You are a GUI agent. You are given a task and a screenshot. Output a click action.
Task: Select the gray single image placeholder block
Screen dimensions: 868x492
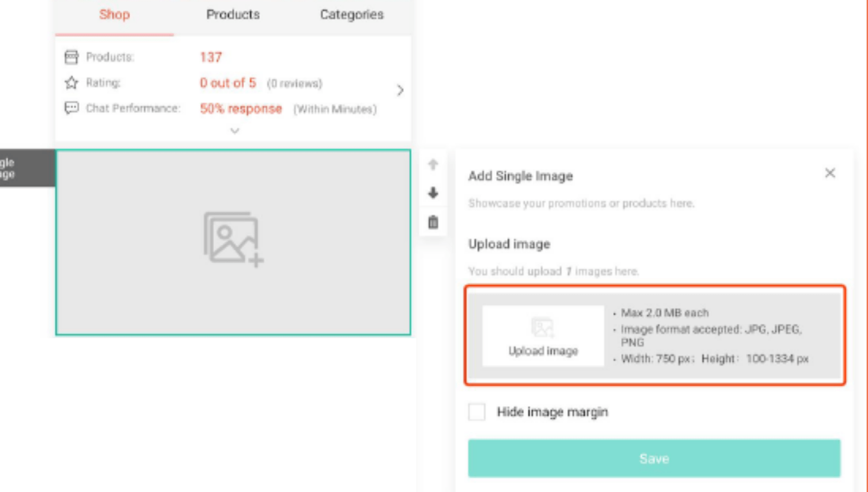[x=233, y=242]
